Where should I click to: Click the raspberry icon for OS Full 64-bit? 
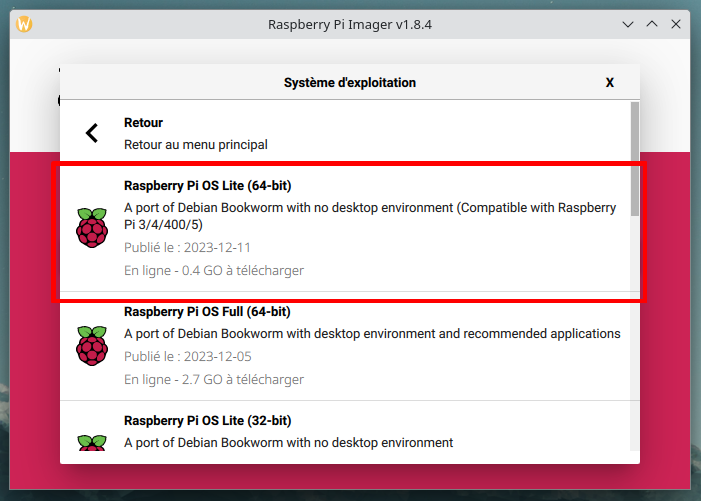click(x=92, y=345)
